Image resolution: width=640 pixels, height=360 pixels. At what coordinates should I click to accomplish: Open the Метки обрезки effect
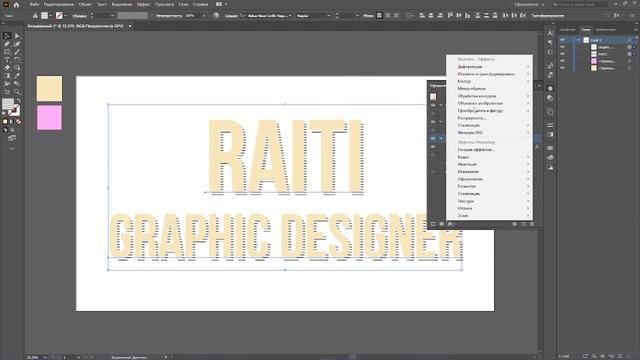coord(489,89)
